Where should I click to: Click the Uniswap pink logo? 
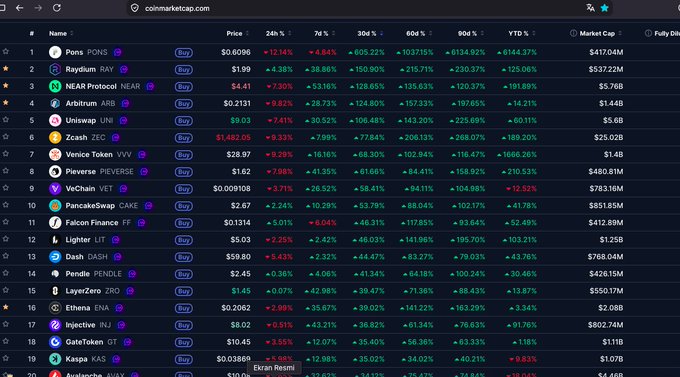[x=55, y=120]
